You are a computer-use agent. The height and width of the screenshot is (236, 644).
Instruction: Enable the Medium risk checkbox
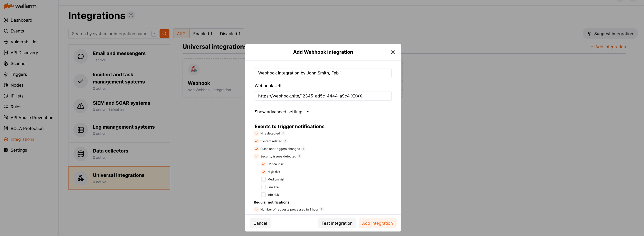coord(263,179)
